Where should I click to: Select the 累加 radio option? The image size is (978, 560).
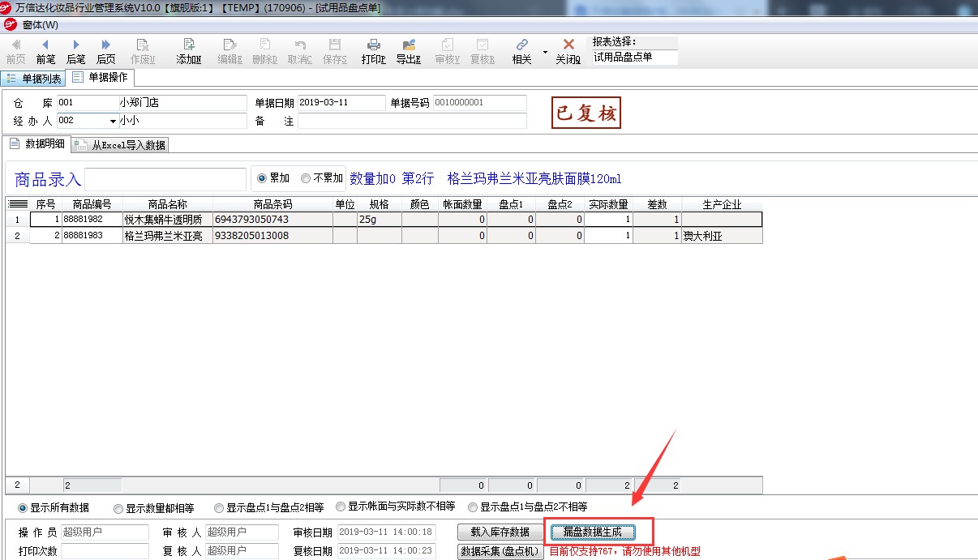(273, 178)
